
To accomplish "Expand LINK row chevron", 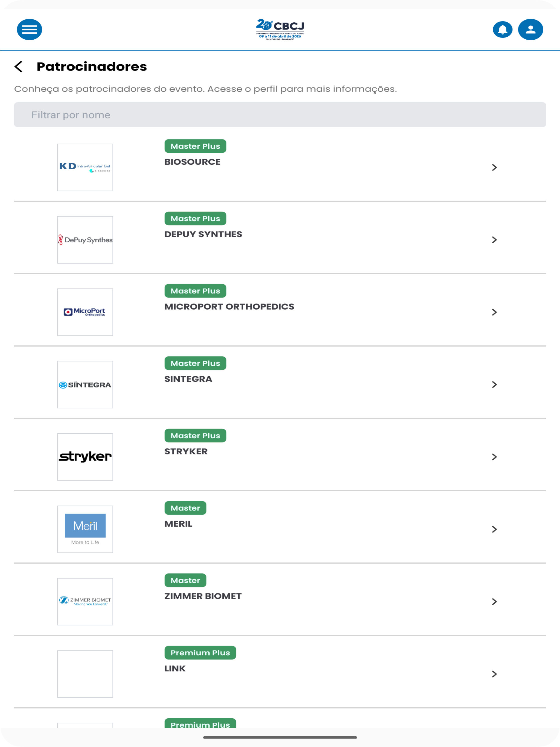I will [494, 674].
